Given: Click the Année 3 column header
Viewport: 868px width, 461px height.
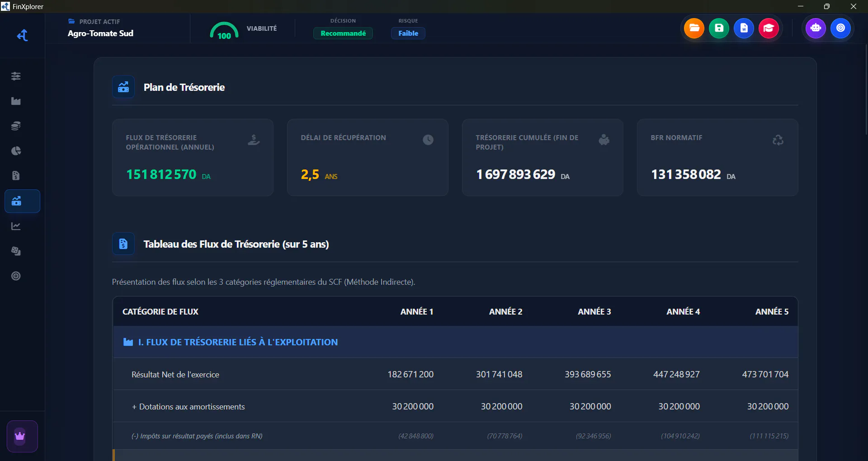Looking at the screenshot, I should [x=594, y=311].
